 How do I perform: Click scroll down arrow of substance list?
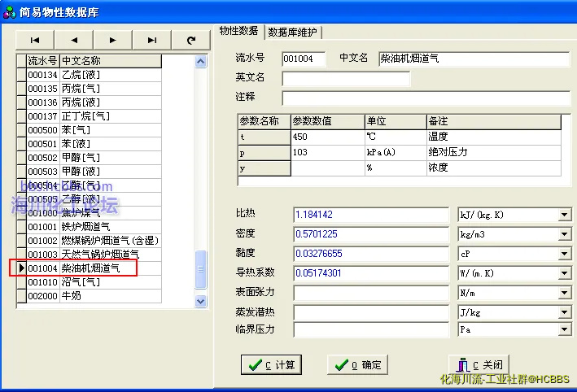[x=200, y=302]
